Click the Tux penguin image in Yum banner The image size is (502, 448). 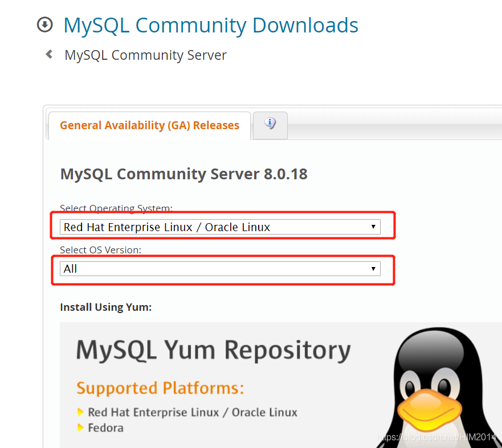pos(439,387)
